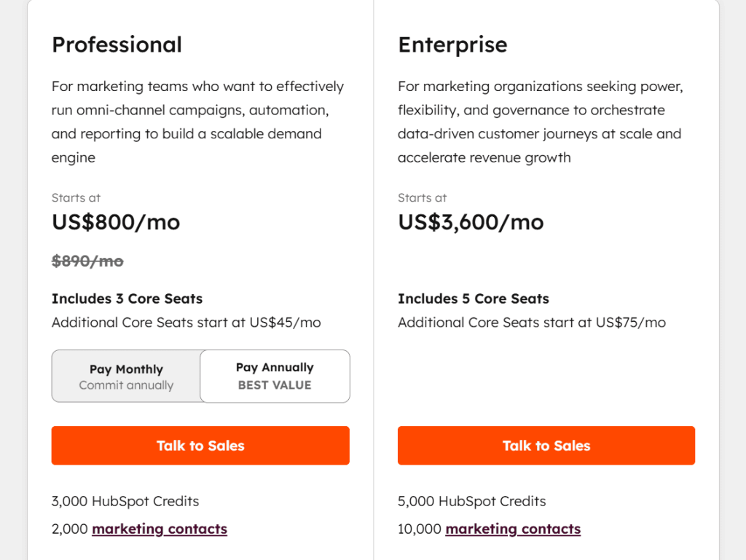Click the Enterprise plan description paragraph
The image size is (746, 560).
click(540, 122)
